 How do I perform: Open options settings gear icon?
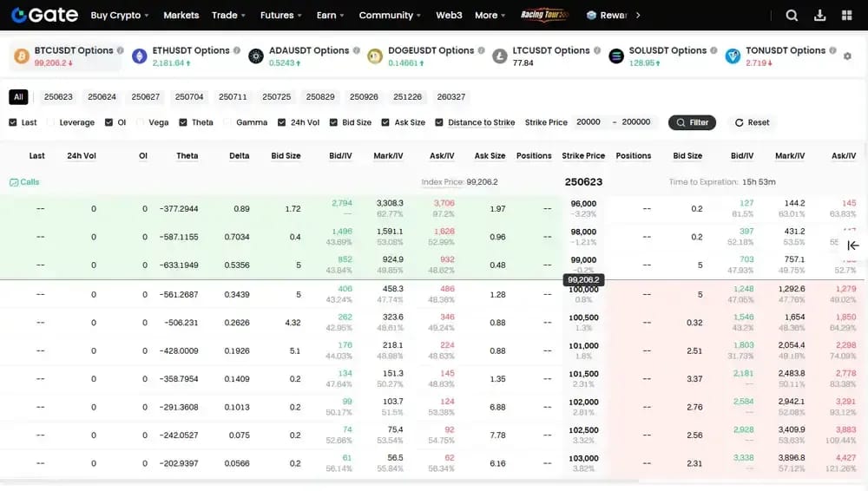coord(847,56)
